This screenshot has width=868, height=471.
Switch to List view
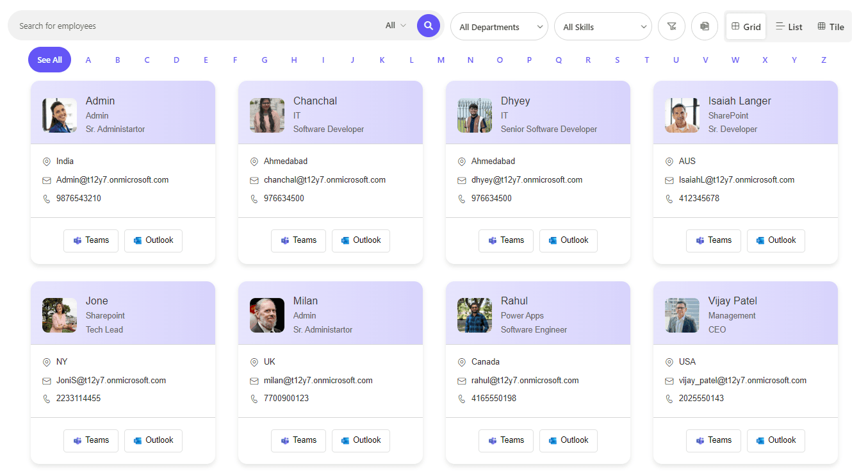point(789,27)
